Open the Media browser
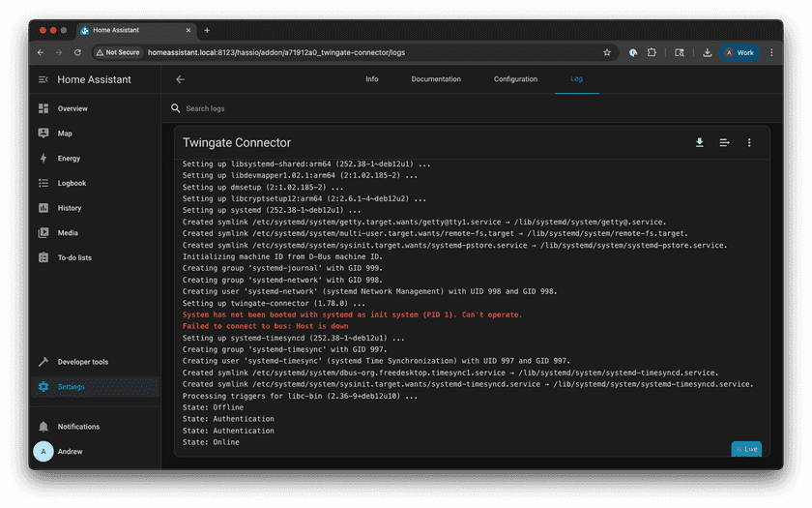The height and width of the screenshot is (508, 812). 68,232
